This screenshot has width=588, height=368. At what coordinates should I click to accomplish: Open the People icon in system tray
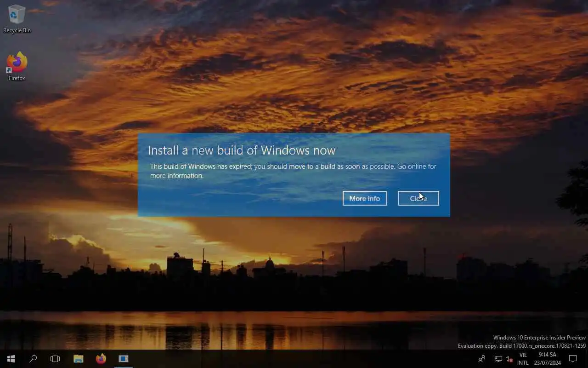click(481, 359)
